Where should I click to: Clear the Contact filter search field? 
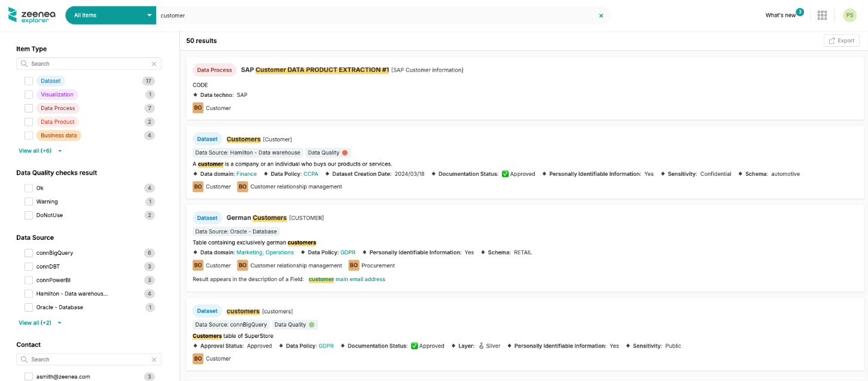pyautogui.click(x=154, y=359)
